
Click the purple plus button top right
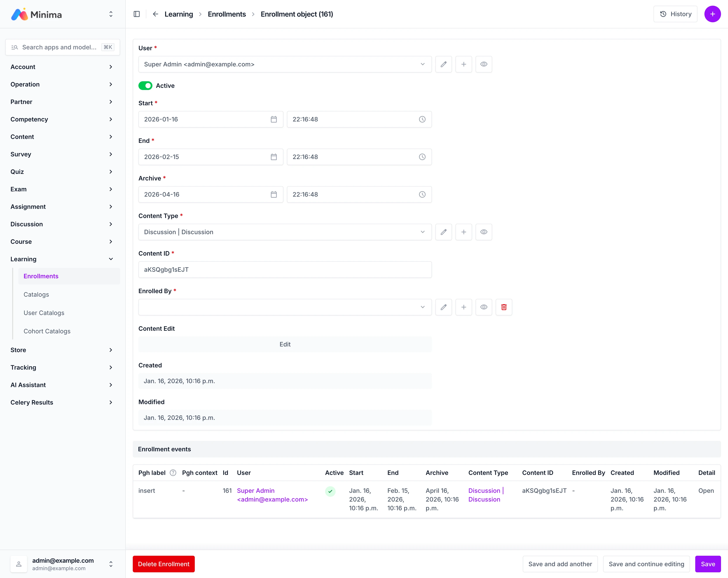pyautogui.click(x=712, y=14)
